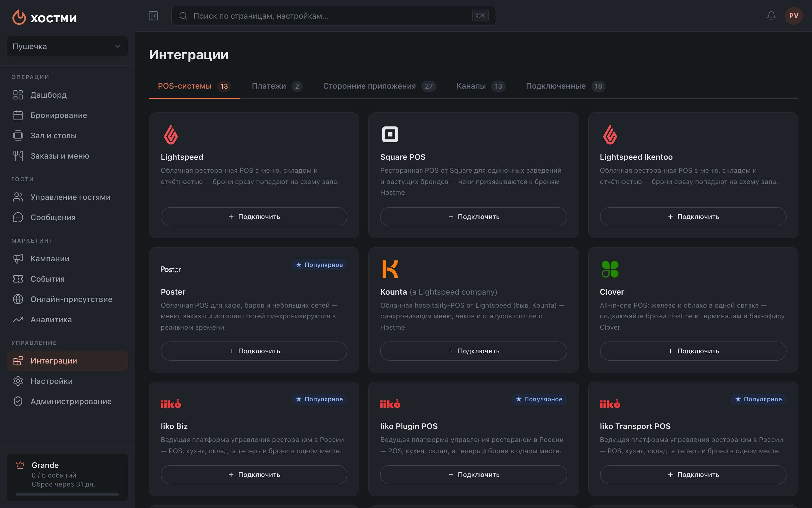Open События in the sidebar
This screenshot has width=812, height=508.
(67, 279)
